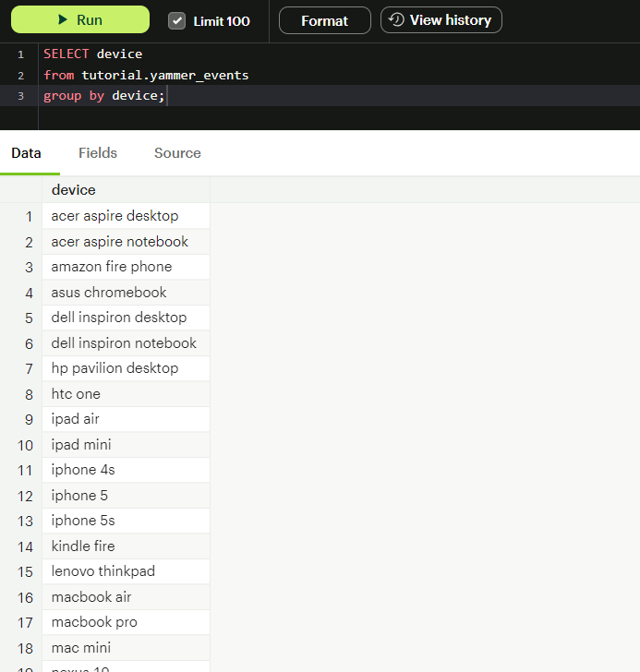640x672 pixels.
Task: Click row number 15 in results
Action: pos(25,571)
